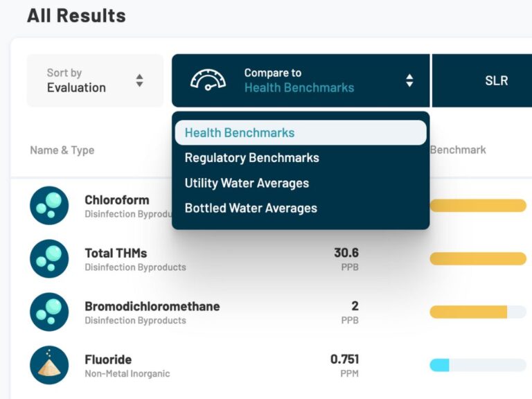
Task: Click the Bromodichloromethane result name
Action: [152, 306]
